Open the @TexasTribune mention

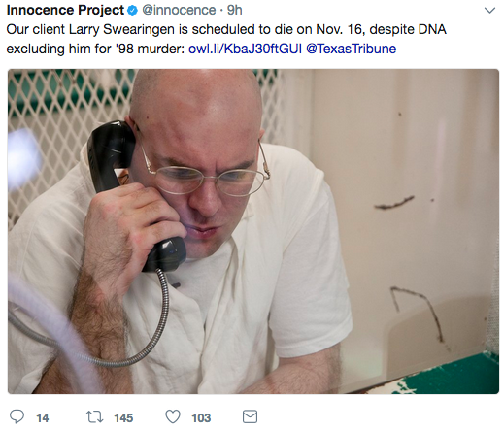[352, 49]
